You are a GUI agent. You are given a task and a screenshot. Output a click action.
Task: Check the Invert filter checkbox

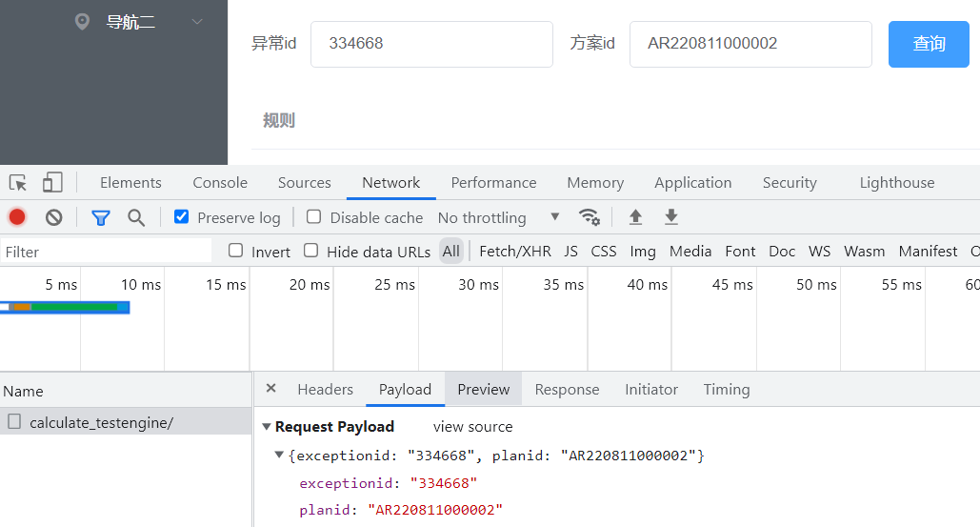236,251
